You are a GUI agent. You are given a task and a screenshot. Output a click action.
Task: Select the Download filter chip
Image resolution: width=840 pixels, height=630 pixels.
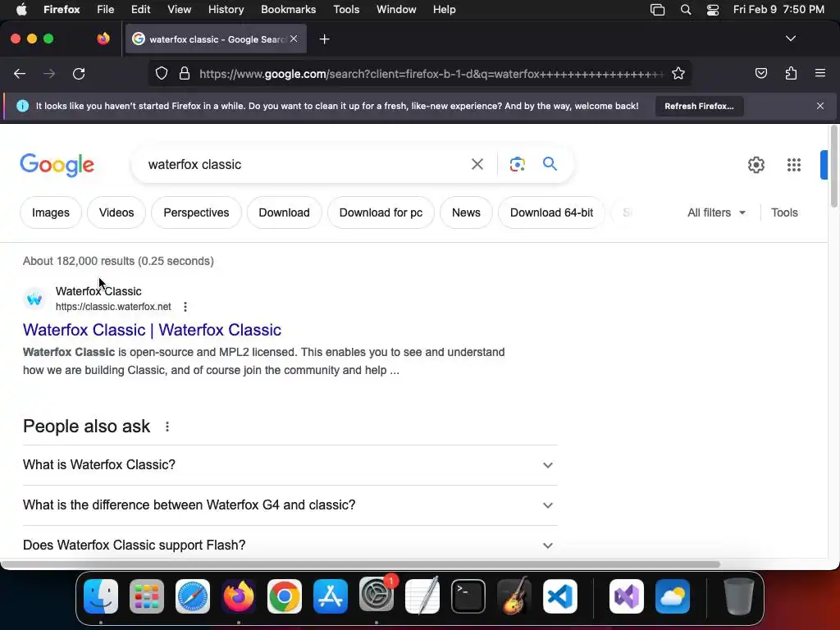click(x=284, y=212)
